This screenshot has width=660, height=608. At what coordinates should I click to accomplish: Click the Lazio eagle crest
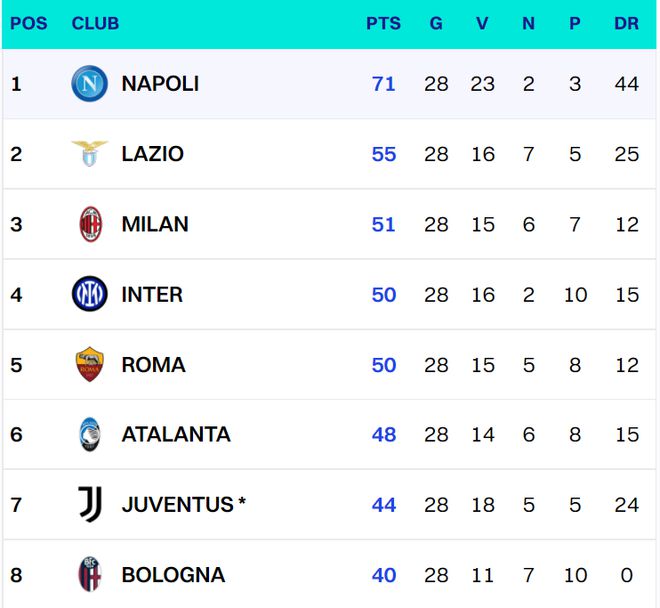click(x=89, y=154)
